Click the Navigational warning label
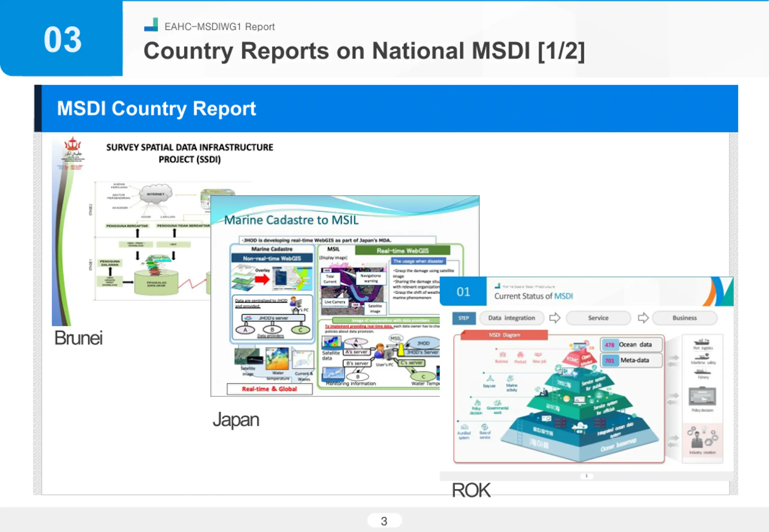The image size is (769, 532). [x=371, y=278]
